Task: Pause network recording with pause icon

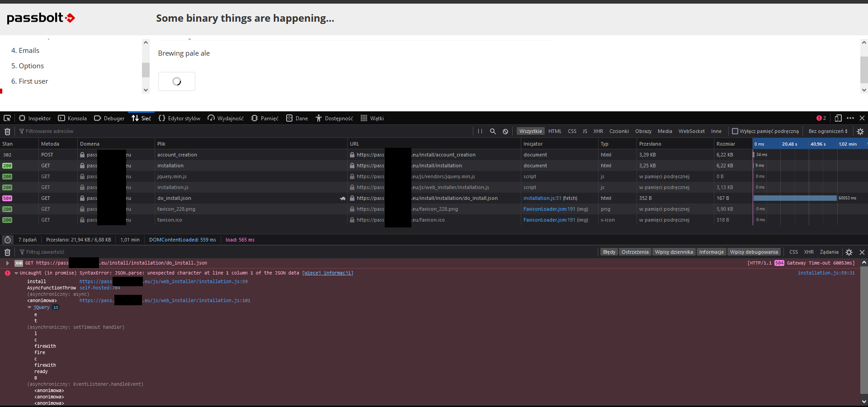Action: (x=480, y=131)
